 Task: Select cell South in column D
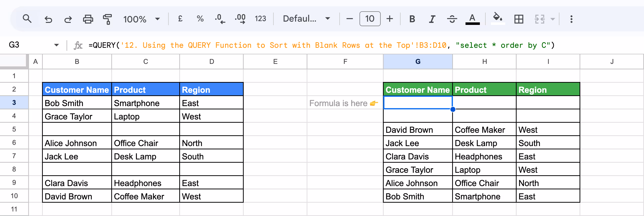pyautogui.click(x=212, y=156)
